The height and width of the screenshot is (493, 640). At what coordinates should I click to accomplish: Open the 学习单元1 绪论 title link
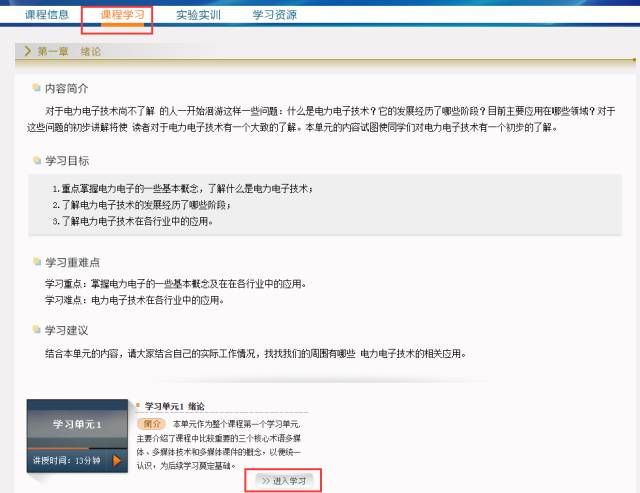point(174,406)
